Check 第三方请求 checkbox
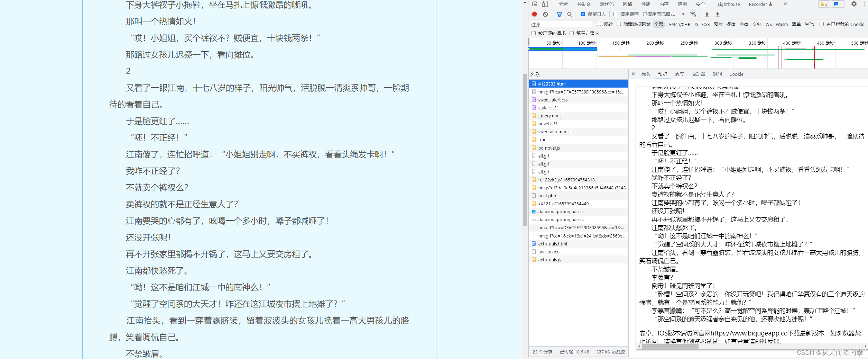Screen dimensions: 868x359 pyautogui.click(x=572, y=33)
